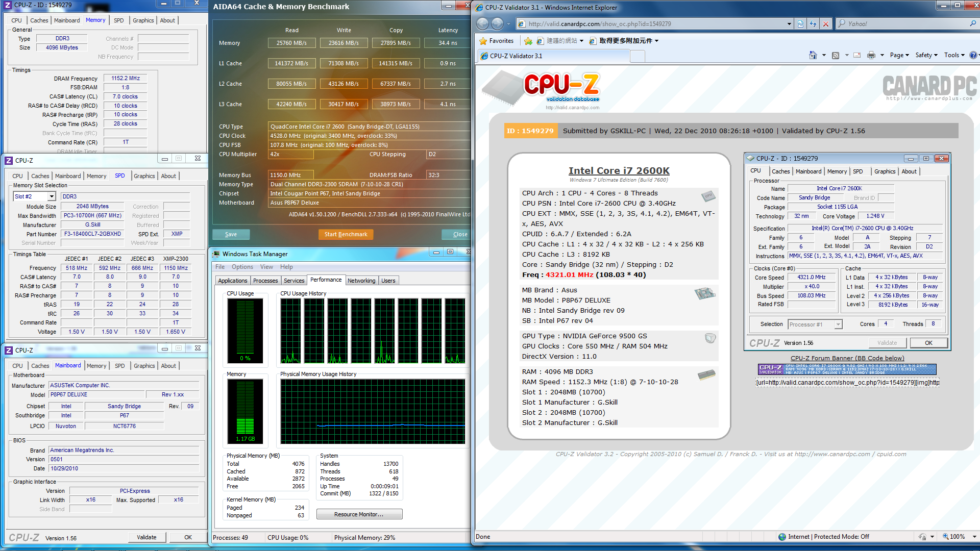The width and height of the screenshot is (980, 551).
Task: Click the Compatibility View icon
Action: click(800, 23)
